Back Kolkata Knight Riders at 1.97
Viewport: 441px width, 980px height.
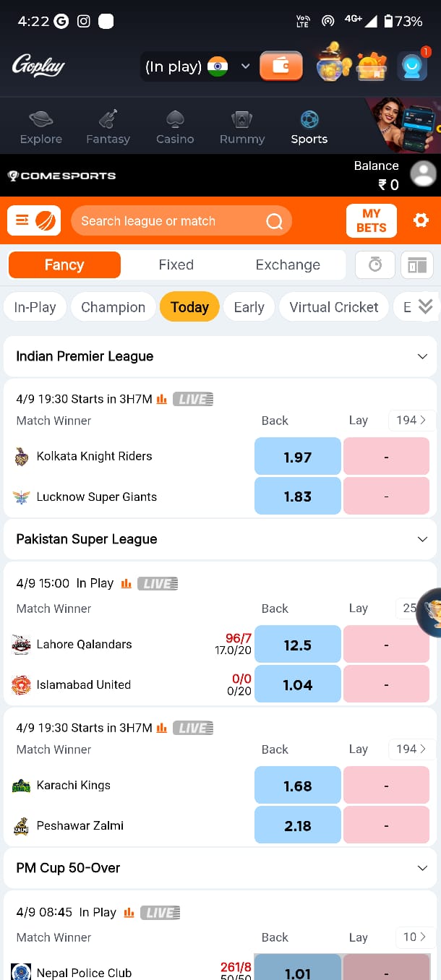(297, 457)
